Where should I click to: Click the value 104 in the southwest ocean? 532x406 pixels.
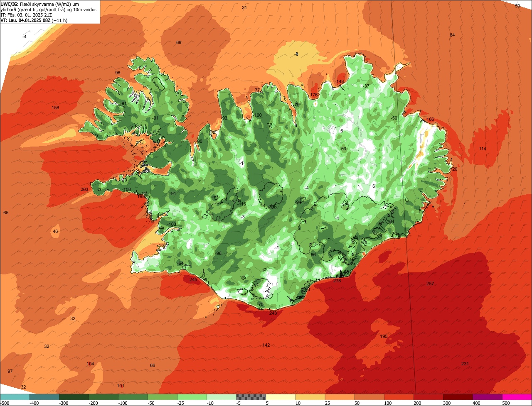(x=90, y=364)
